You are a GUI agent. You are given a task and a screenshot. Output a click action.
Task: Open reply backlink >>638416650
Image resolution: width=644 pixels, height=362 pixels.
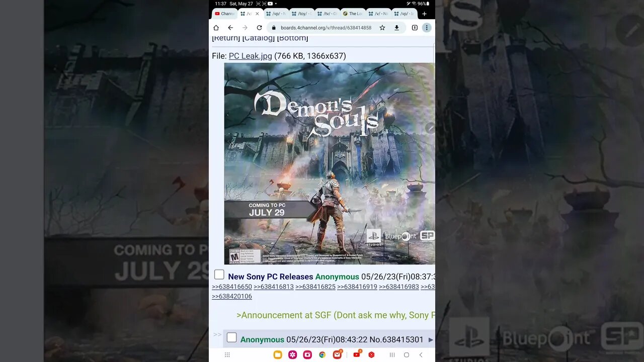pos(232,287)
